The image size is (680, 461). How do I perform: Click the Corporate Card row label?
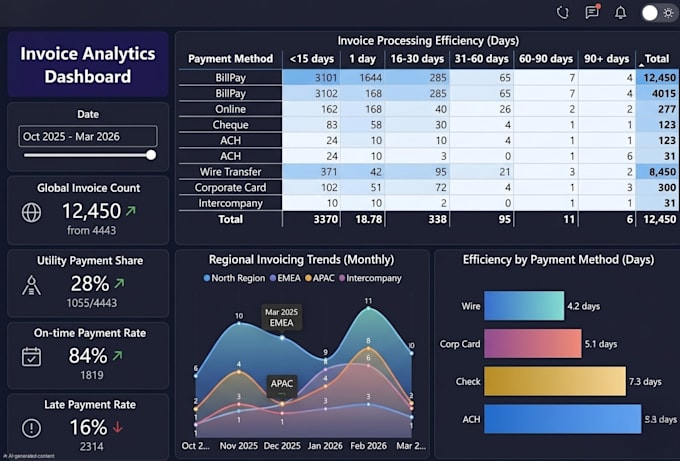pos(230,187)
